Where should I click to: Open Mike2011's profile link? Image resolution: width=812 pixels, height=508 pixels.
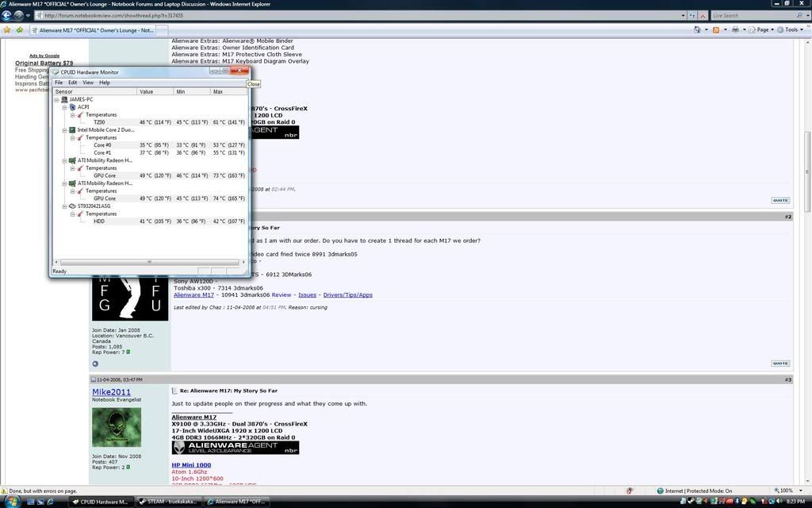(111, 392)
